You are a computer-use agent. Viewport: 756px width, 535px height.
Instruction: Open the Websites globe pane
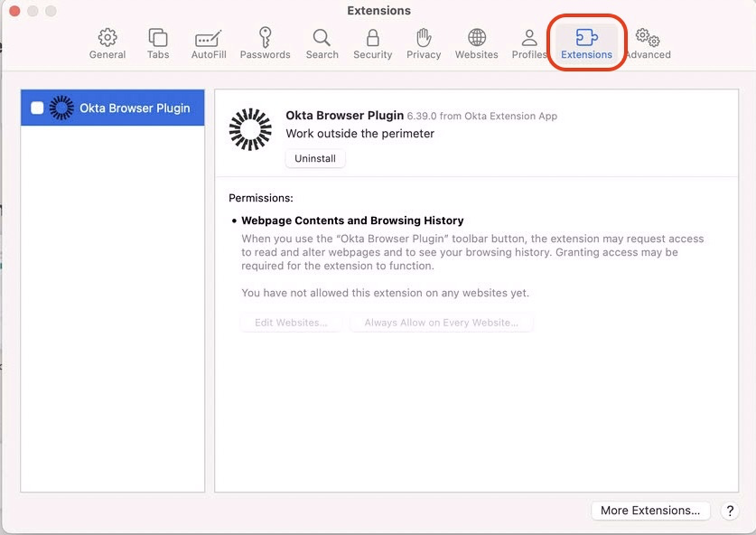click(477, 43)
